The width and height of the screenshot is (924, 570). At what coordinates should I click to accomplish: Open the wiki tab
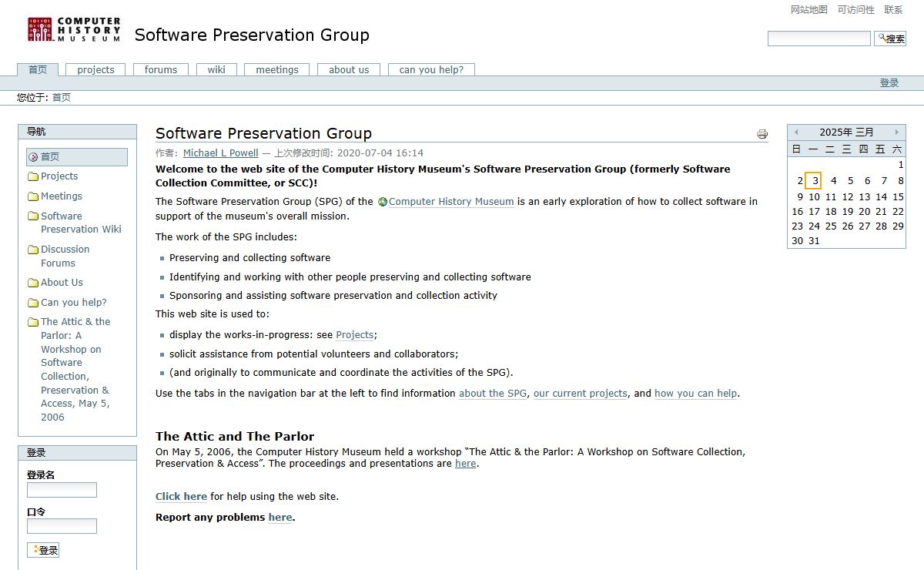click(x=216, y=69)
